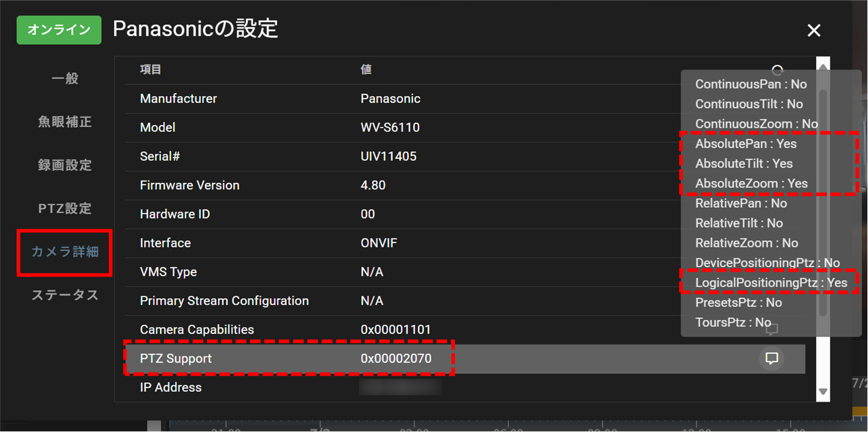Image resolution: width=868 pixels, height=432 pixels.
Task: Click the refresh icon in table header
Action: click(x=777, y=69)
